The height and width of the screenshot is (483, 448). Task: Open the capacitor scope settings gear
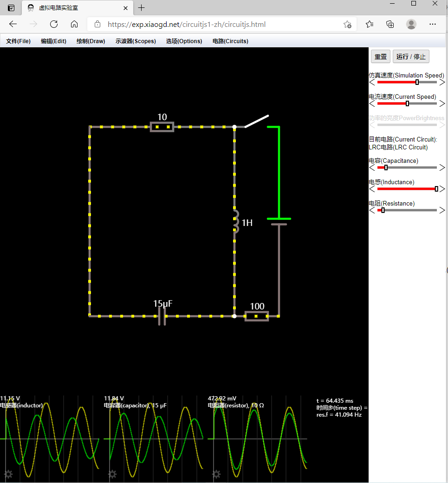point(112,474)
